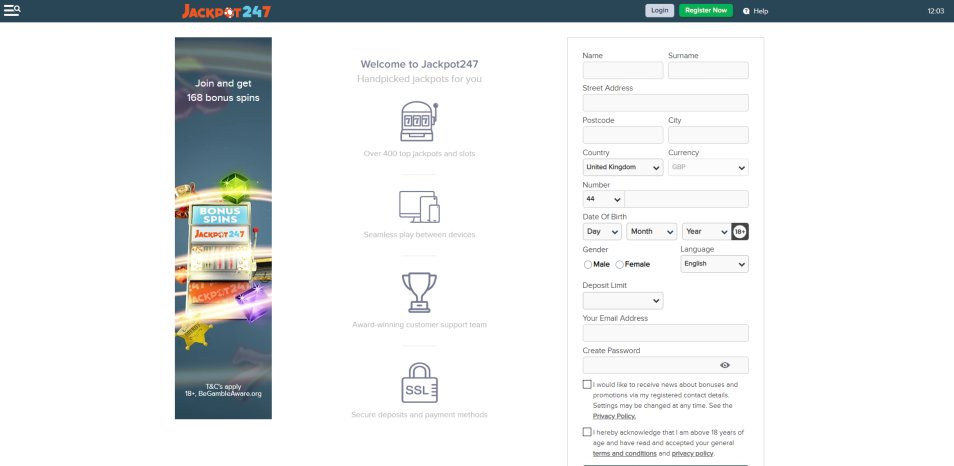Click the slot machine icon

click(419, 121)
